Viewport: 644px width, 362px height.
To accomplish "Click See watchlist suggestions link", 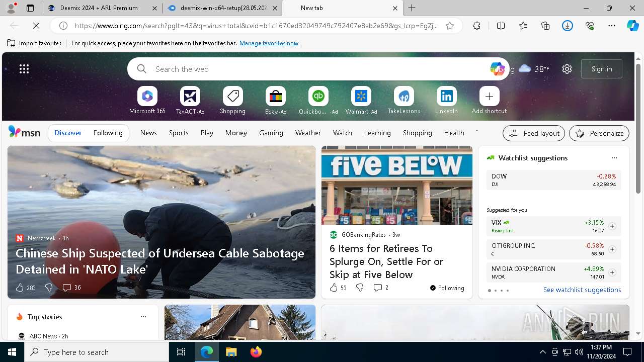I will click(x=582, y=290).
